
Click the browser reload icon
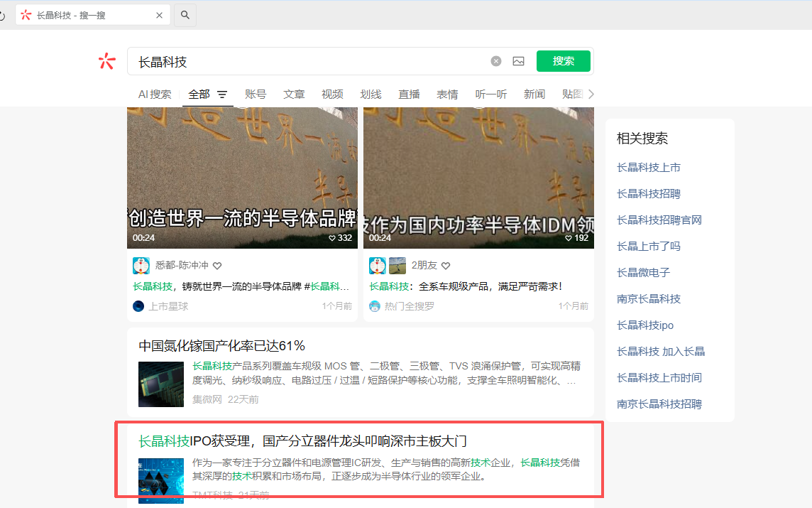pos(2,16)
